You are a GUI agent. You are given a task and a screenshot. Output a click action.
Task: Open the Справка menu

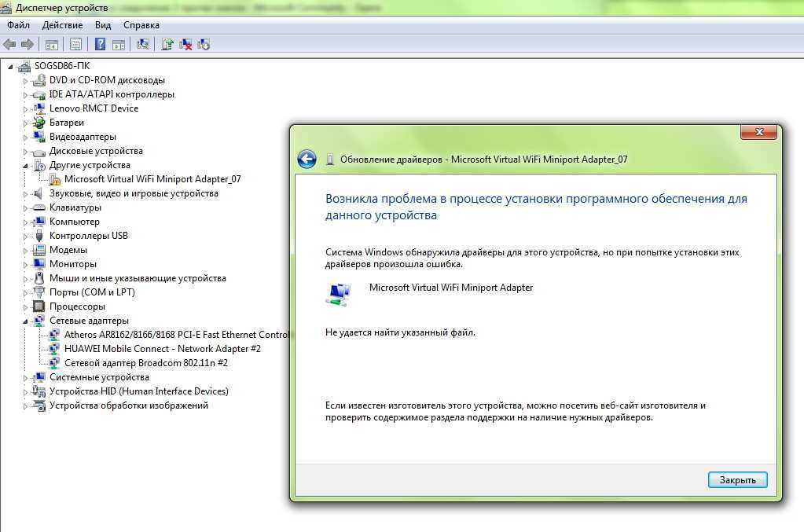coord(141,25)
